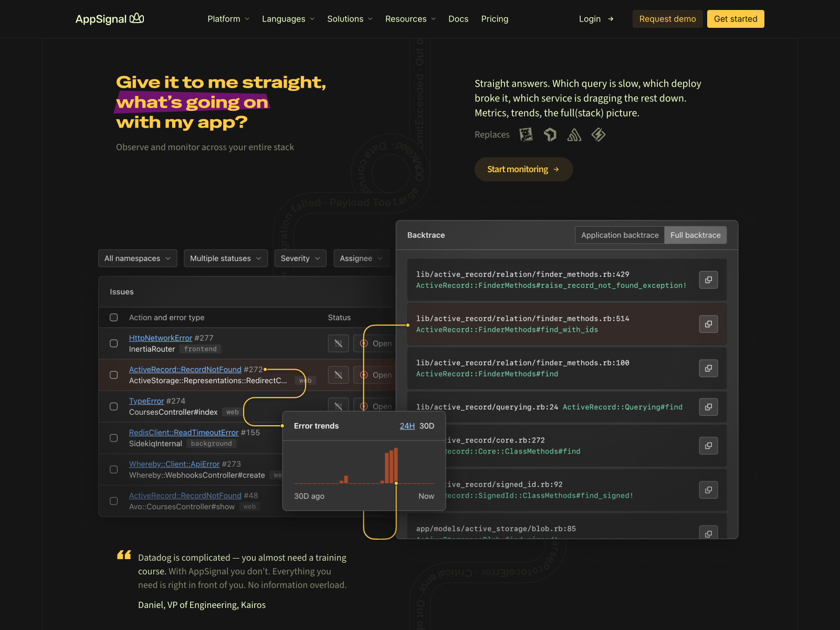Check the Whereby::Client::ApiError #273 checkbox
840x630 pixels.
(x=113, y=469)
